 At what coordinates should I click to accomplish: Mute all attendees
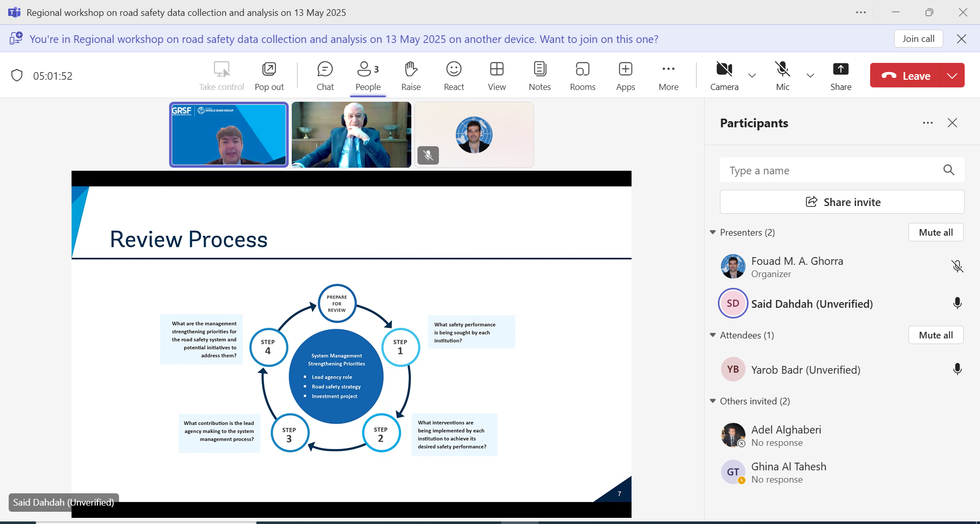point(936,335)
